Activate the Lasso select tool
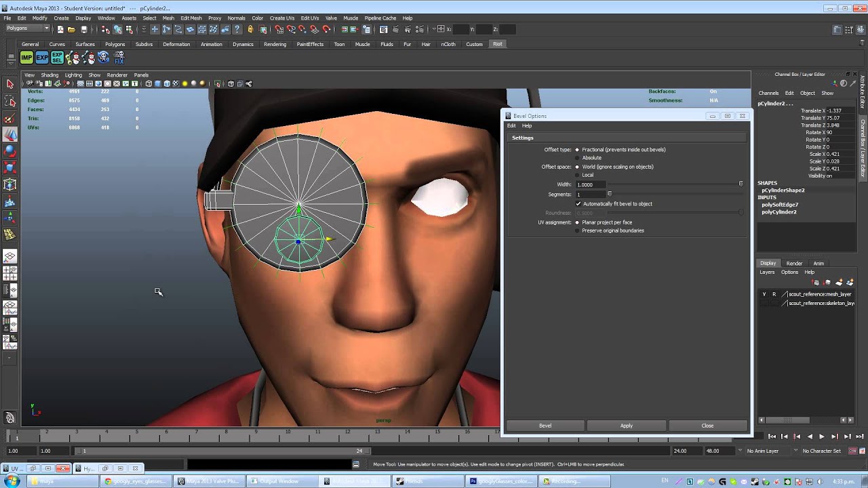Screen dimensions: 868x488 [10, 101]
